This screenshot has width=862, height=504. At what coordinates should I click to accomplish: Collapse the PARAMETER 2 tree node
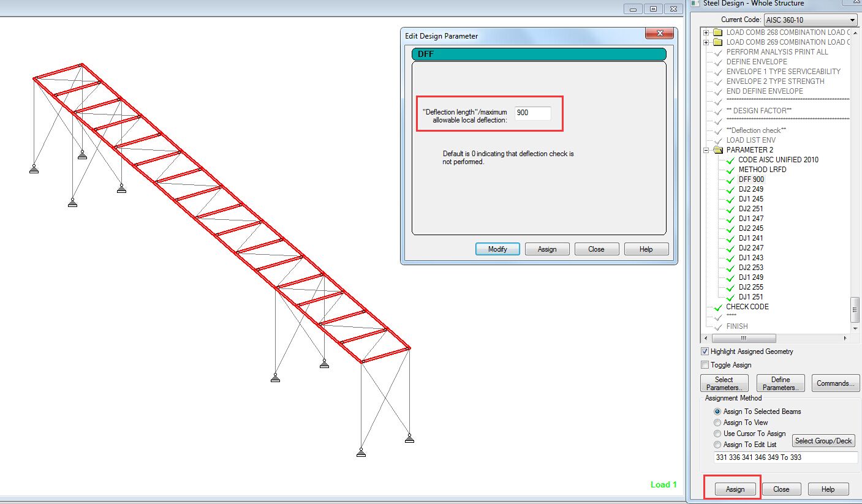pos(706,150)
